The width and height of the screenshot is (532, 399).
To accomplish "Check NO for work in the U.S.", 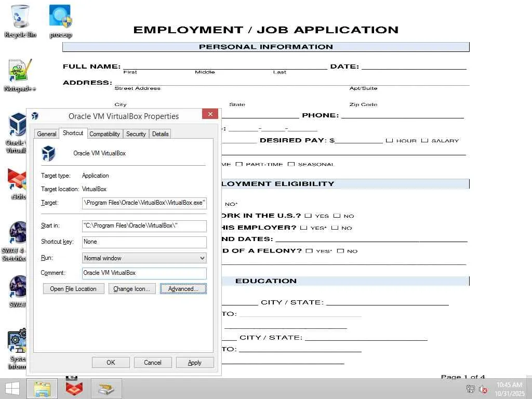I will [x=337, y=216].
